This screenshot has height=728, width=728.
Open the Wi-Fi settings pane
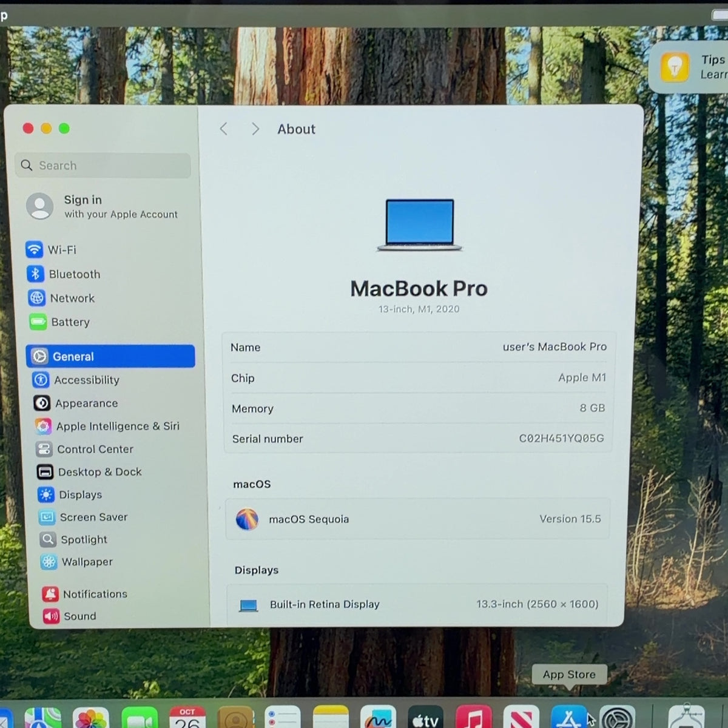[x=52, y=249]
